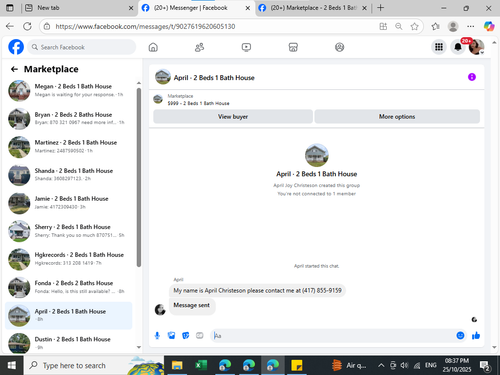500x375 pixels.
Task: Send a thumbs-up like
Action: [x=476, y=335]
